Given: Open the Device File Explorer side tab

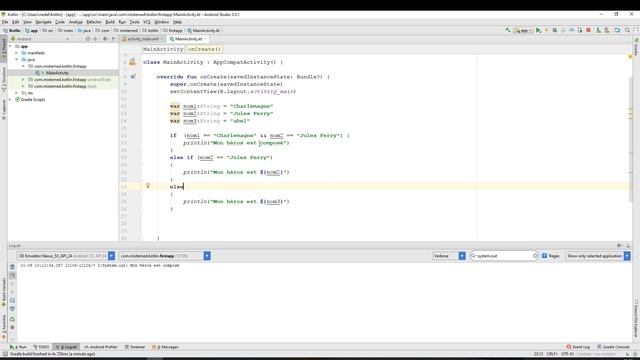Looking at the screenshot, I should [x=636, y=319].
